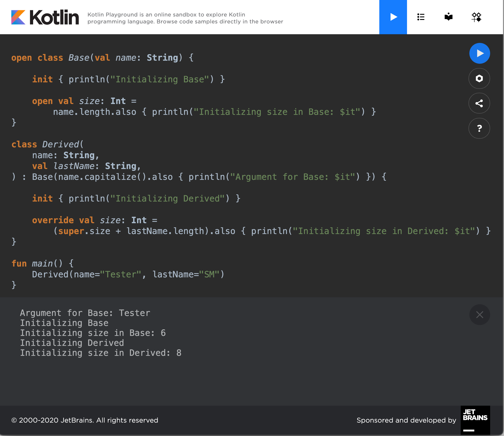Click the init "Initializing Derived" code line
Image resolution: width=504 pixels, height=436 pixels.
(x=136, y=198)
